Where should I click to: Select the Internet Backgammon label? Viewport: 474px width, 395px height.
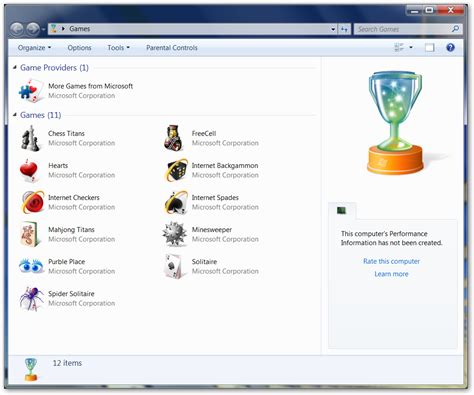(x=225, y=165)
